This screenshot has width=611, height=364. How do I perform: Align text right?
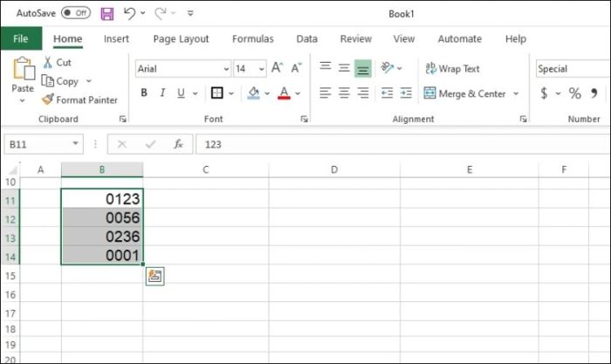click(x=363, y=93)
